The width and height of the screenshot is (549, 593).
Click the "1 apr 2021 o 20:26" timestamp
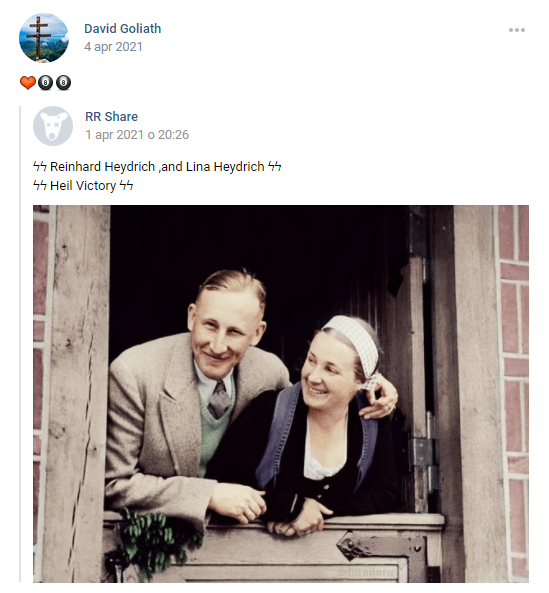(137, 135)
